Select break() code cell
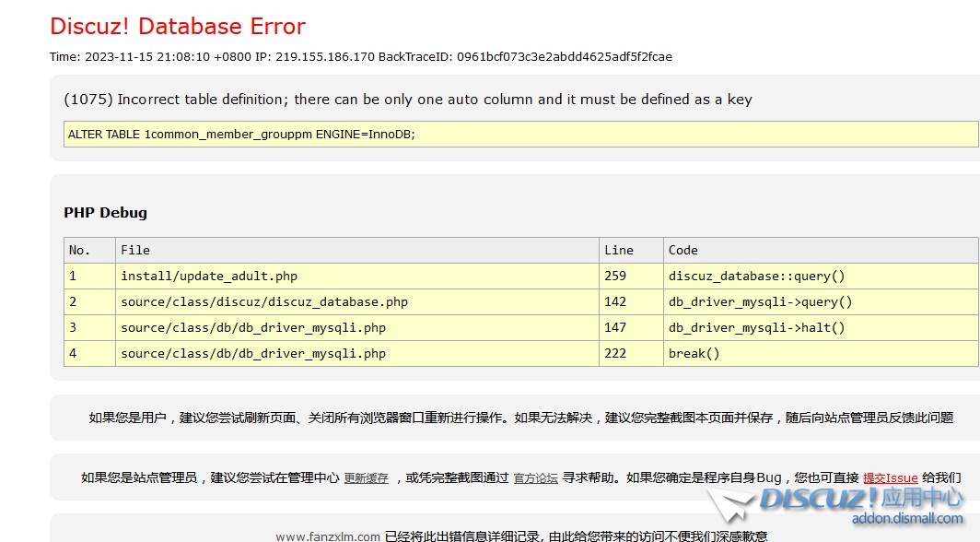Viewport: 980px width, 542px height. click(822, 353)
